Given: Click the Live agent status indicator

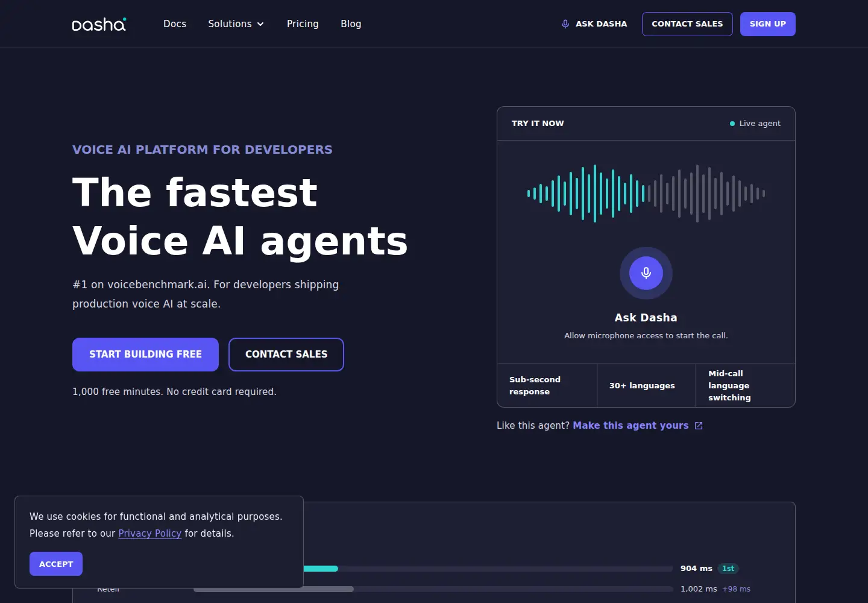Looking at the screenshot, I should tap(755, 124).
